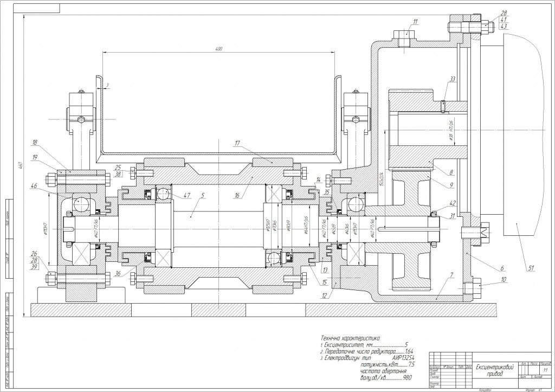Select the '400' width dimension

coord(218,49)
